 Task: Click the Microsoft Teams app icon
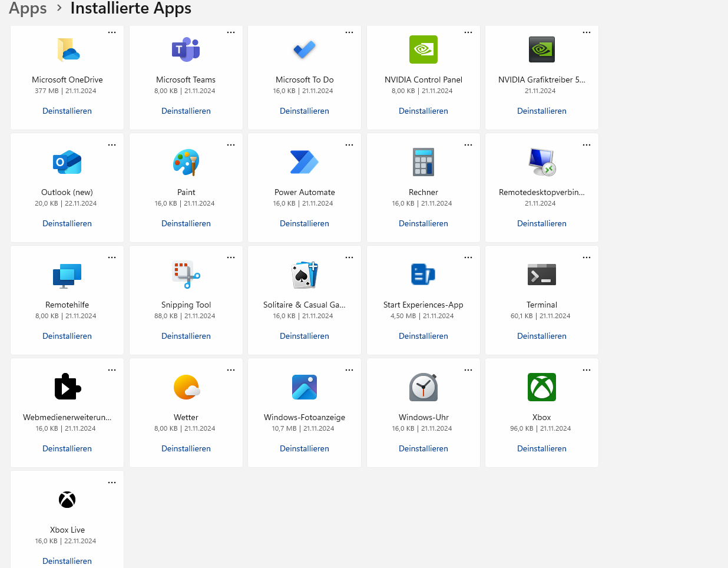pos(186,49)
